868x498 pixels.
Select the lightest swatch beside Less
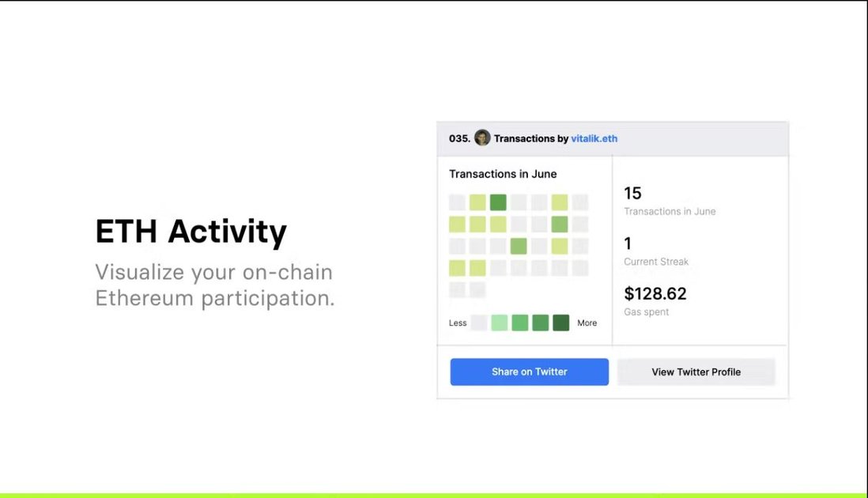tap(478, 323)
